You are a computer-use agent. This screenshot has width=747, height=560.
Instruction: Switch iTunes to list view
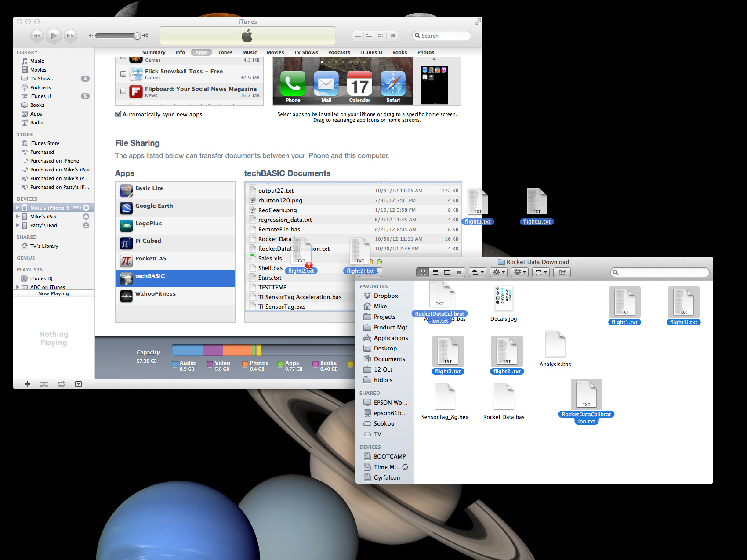(x=358, y=36)
